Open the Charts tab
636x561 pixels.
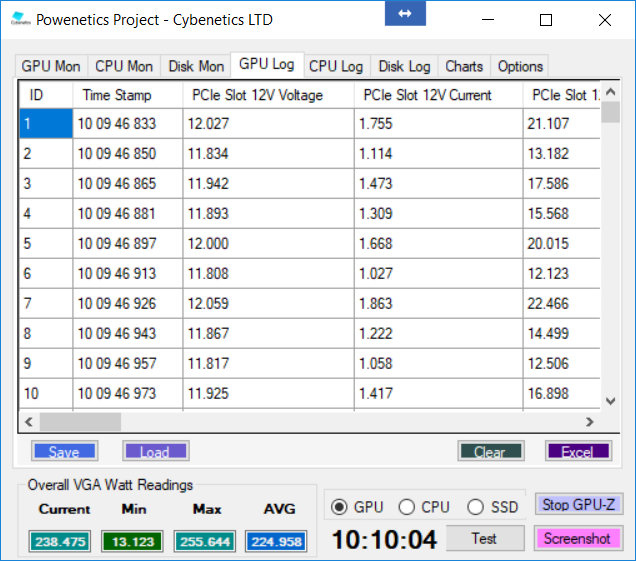(x=464, y=66)
